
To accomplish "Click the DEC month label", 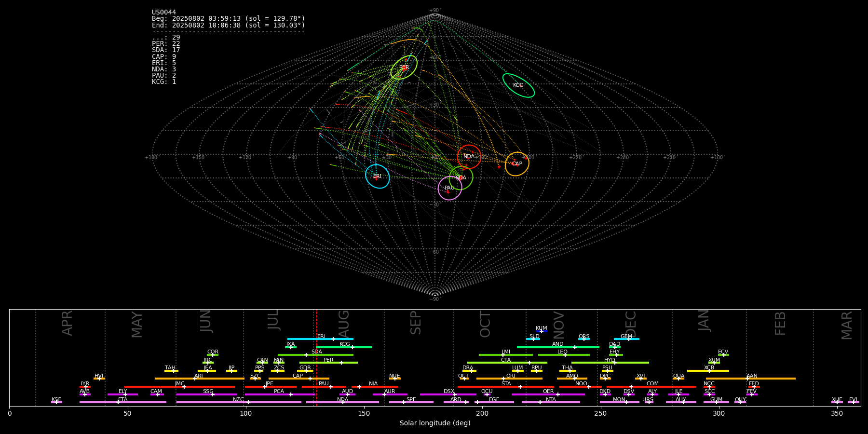I will pyautogui.click(x=631, y=324).
